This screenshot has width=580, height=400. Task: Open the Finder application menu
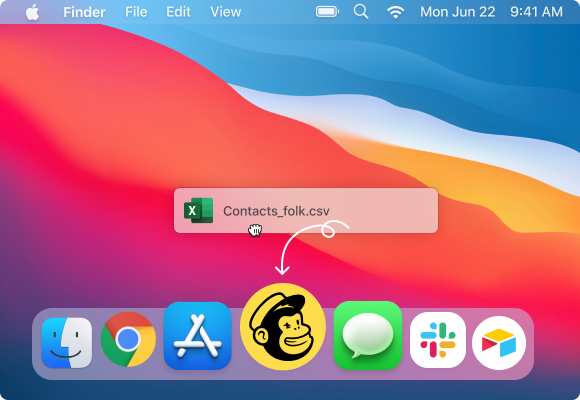(84, 12)
